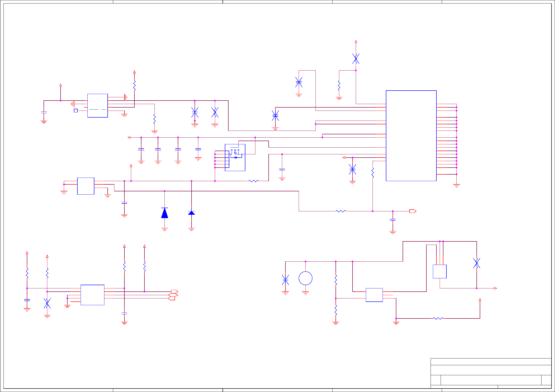Select the crossed-out resistor below top power arrow
This screenshot has height=392, width=555.
[x=356, y=59]
